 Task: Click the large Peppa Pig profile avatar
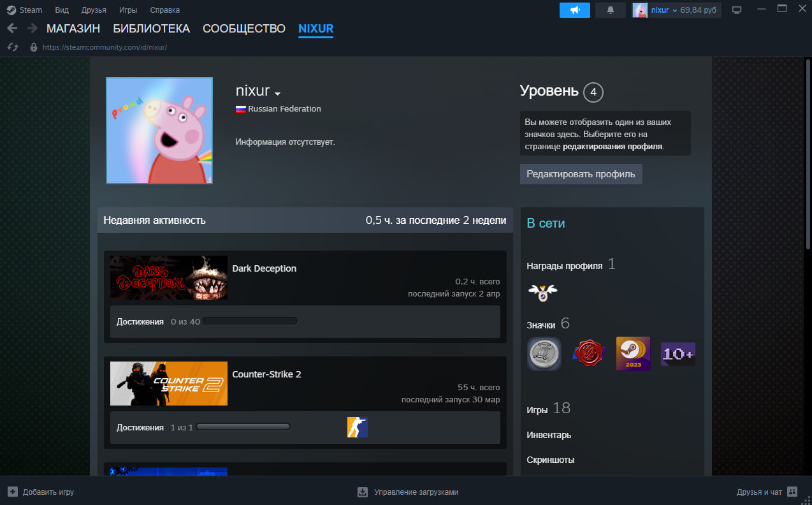(159, 131)
